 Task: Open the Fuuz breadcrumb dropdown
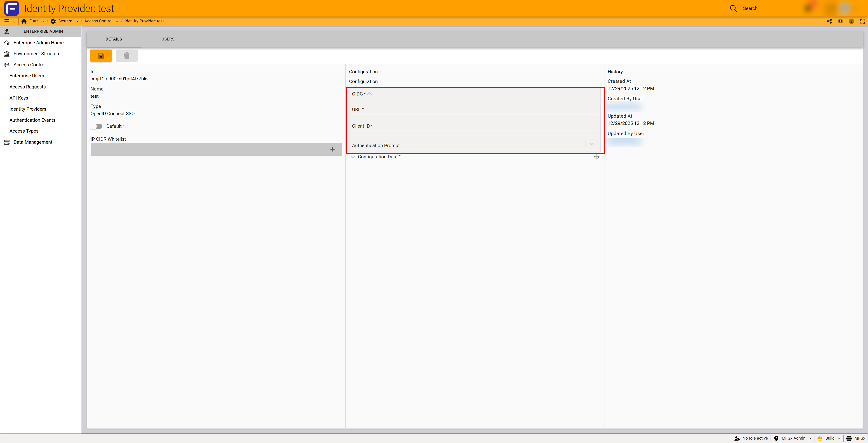tap(42, 21)
